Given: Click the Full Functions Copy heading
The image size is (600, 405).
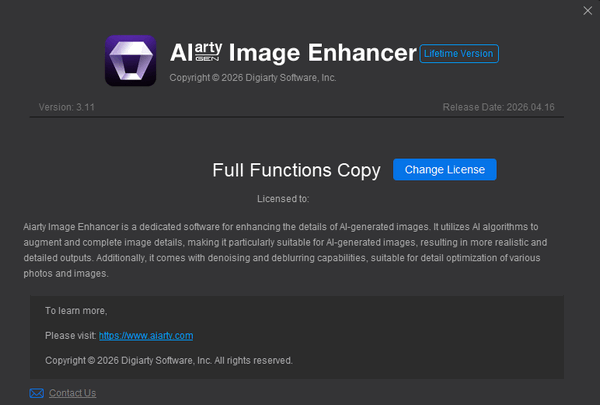Looking at the screenshot, I should point(296,170).
